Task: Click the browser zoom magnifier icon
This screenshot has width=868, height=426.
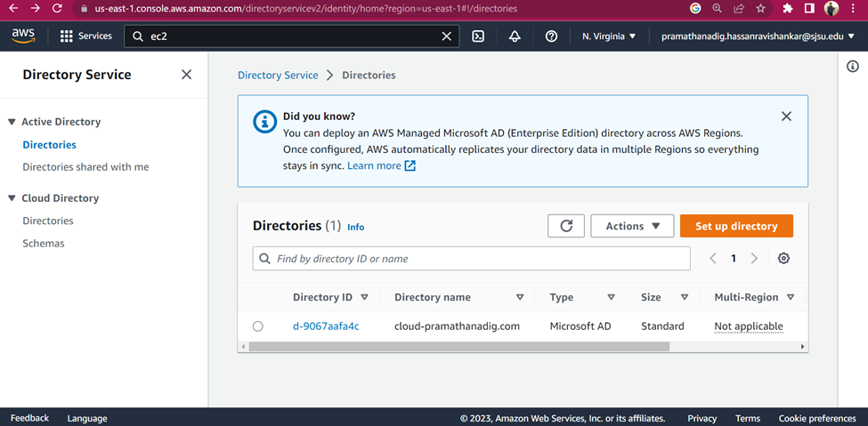Action: coord(717,8)
